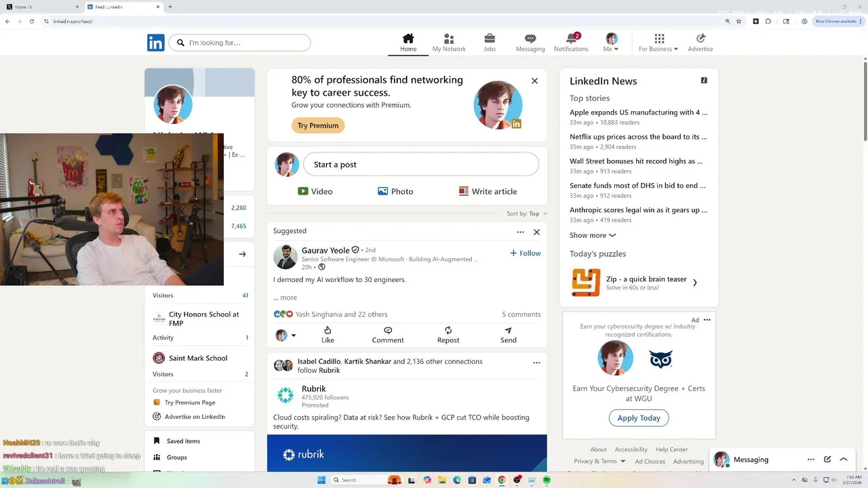Open a new browser tab
This screenshot has width=868, height=488.
point(170,7)
